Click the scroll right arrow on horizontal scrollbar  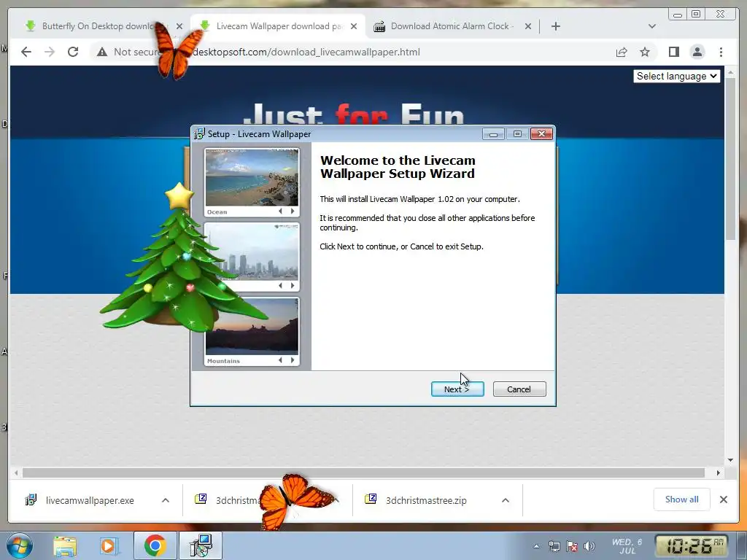coord(719,472)
